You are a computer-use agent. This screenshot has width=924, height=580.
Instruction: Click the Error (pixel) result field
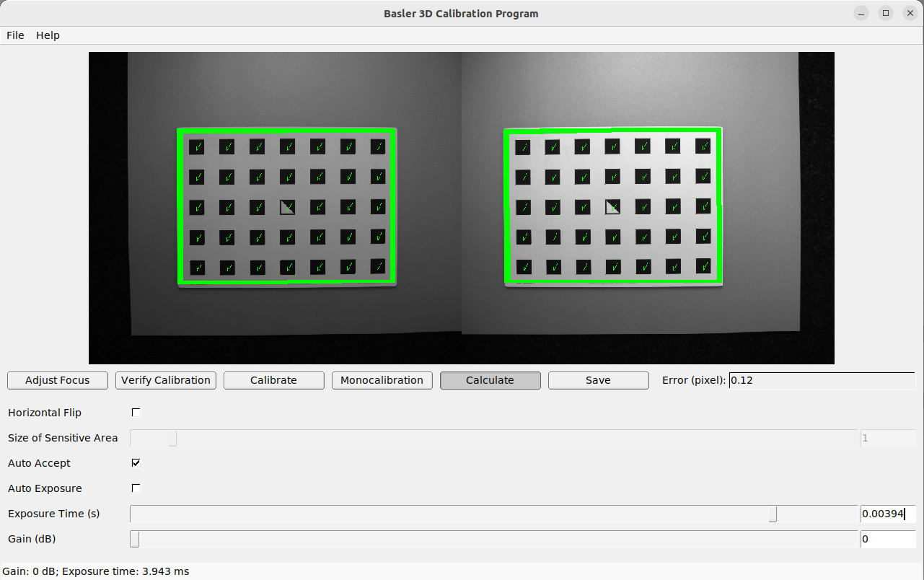tap(822, 380)
